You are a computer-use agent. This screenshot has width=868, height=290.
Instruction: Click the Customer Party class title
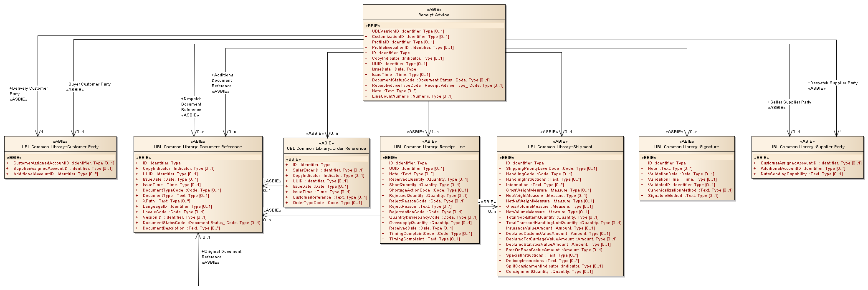tap(60, 147)
